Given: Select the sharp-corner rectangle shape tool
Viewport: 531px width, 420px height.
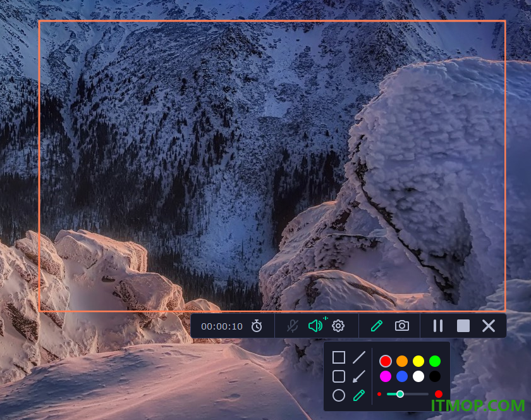Looking at the screenshot, I should (x=339, y=357).
